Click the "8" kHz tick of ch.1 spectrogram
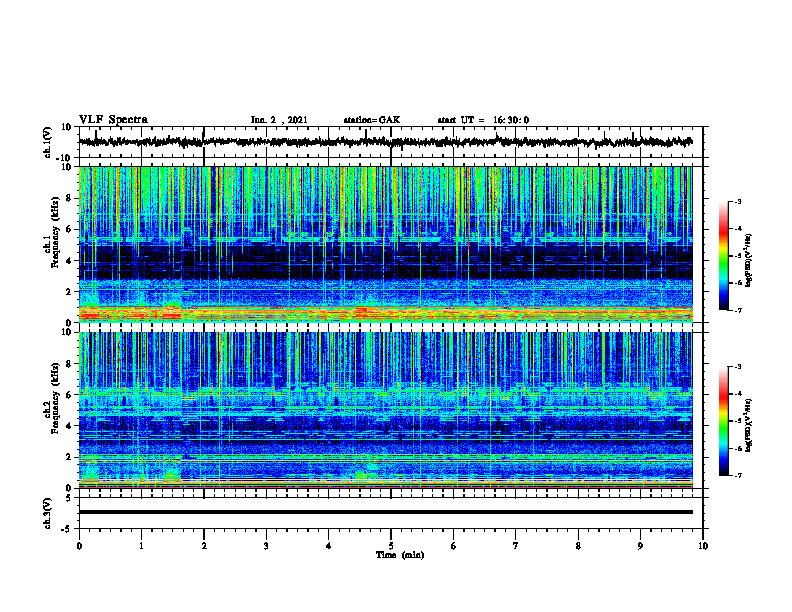This screenshot has height=612, width=792. tap(69, 198)
